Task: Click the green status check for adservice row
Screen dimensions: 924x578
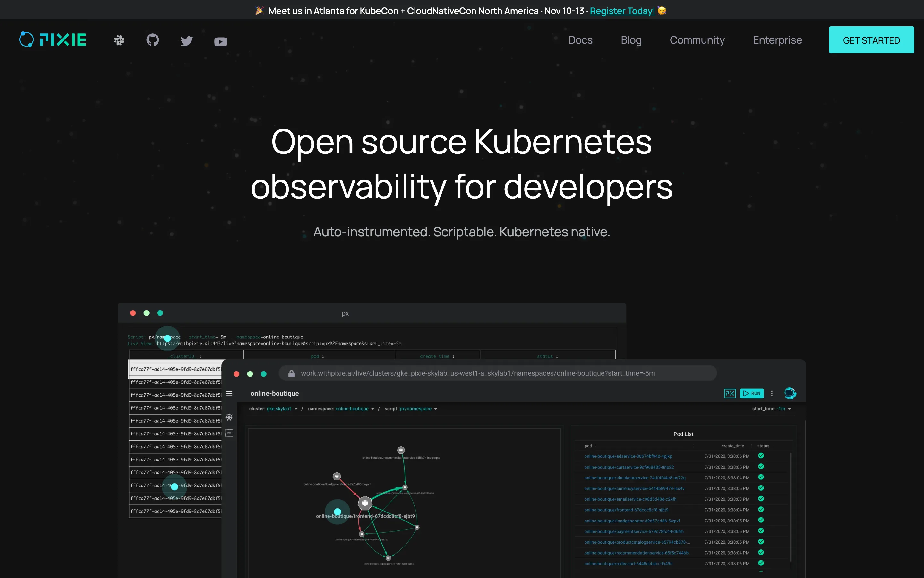Action: pyautogui.click(x=761, y=456)
